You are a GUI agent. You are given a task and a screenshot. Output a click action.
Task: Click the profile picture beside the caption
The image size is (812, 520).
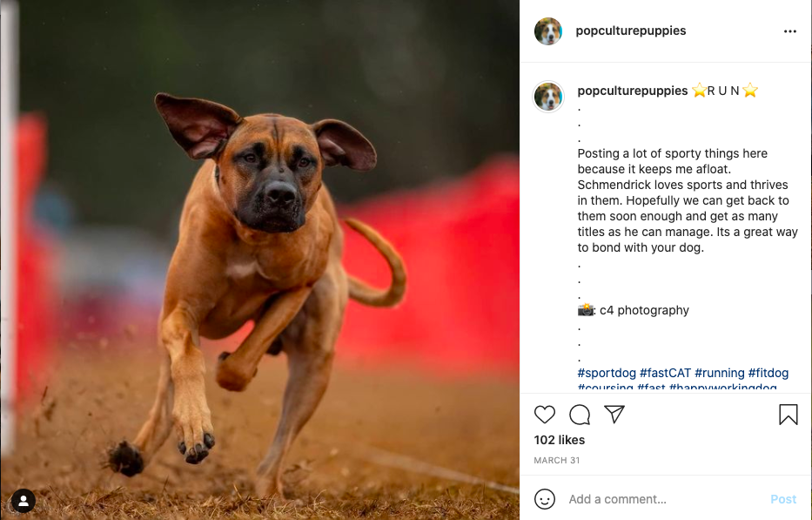[x=548, y=97]
